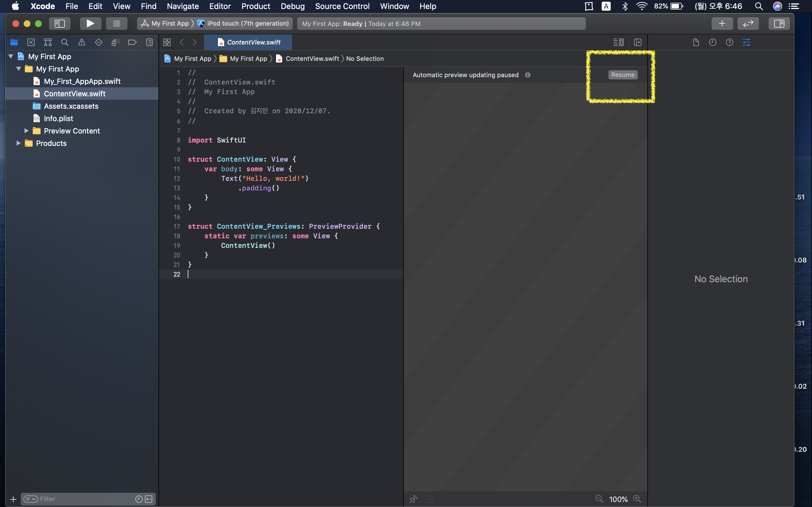Open the Breakpoint navigator icon
This screenshot has height=507, width=812.
click(x=132, y=42)
